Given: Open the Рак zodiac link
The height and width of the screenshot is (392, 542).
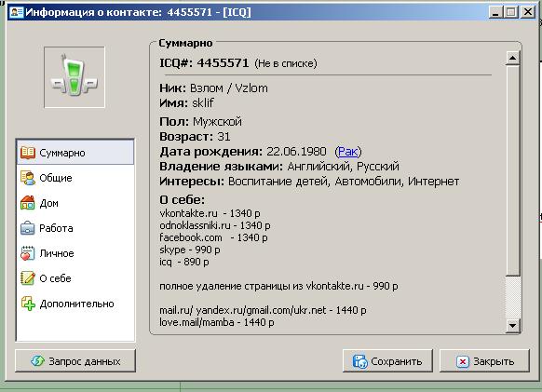Looking at the screenshot, I should click(347, 152).
